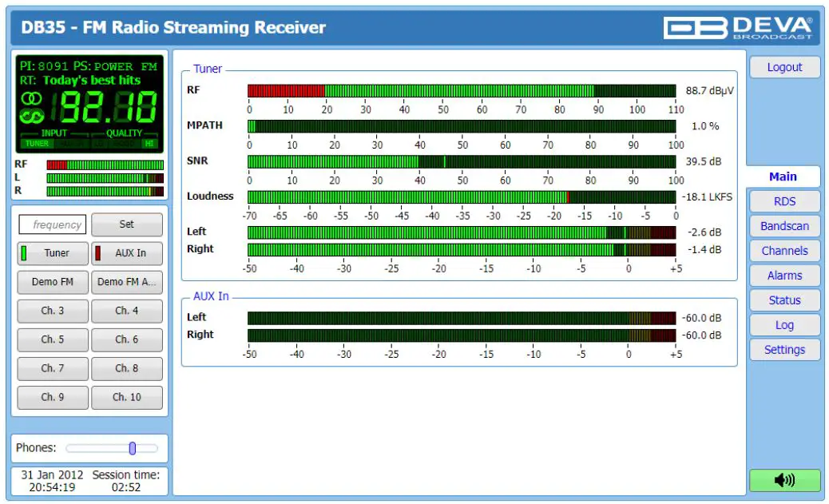Click the MPATH meter bar
Screen dimensions: 829x504
coord(462,126)
